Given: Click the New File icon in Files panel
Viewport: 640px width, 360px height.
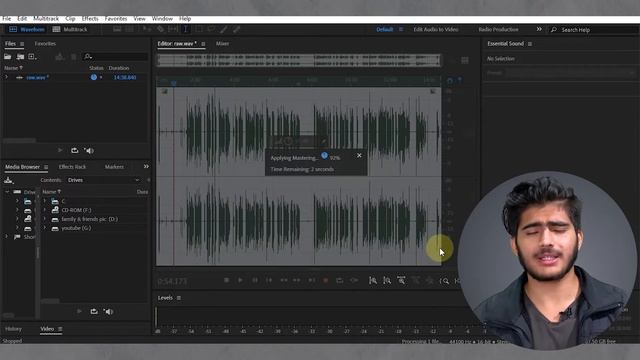Looking at the screenshot, I should [x=32, y=57].
